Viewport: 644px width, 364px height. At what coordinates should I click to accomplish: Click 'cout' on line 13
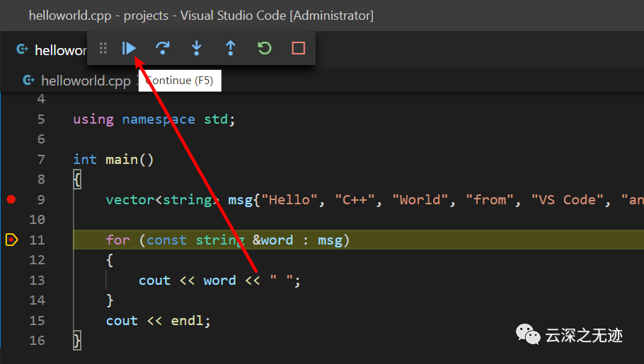pyautogui.click(x=154, y=281)
